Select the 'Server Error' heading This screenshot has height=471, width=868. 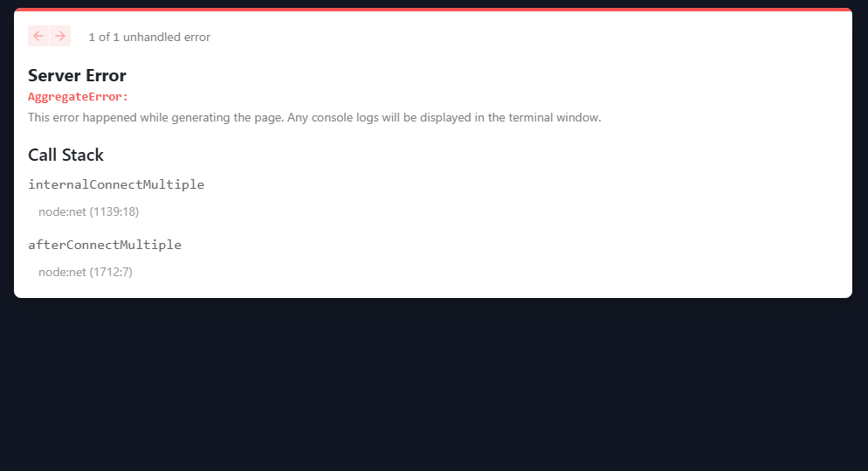pyautogui.click(x=77, y=75)
